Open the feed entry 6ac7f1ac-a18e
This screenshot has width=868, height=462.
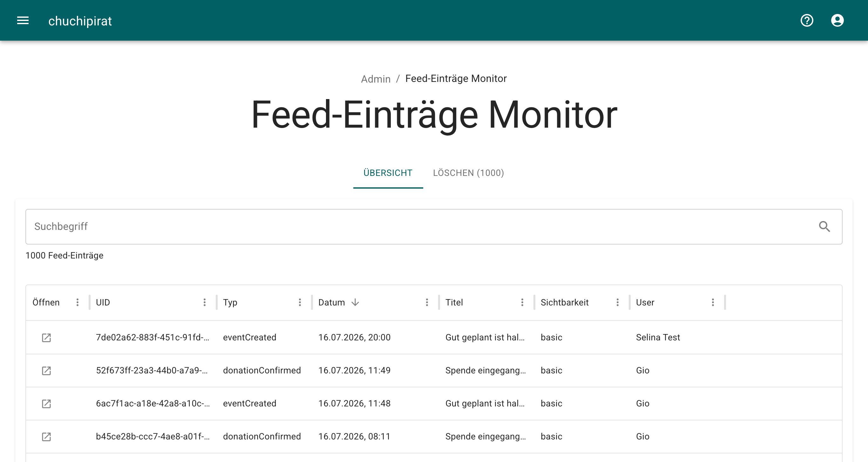46,403
